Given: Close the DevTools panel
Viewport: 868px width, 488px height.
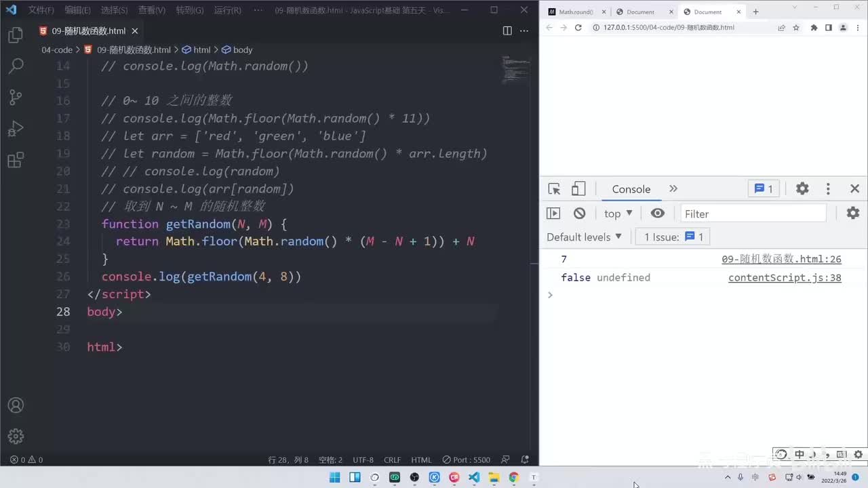Looking at the screenshot, I should coord(854,189).
